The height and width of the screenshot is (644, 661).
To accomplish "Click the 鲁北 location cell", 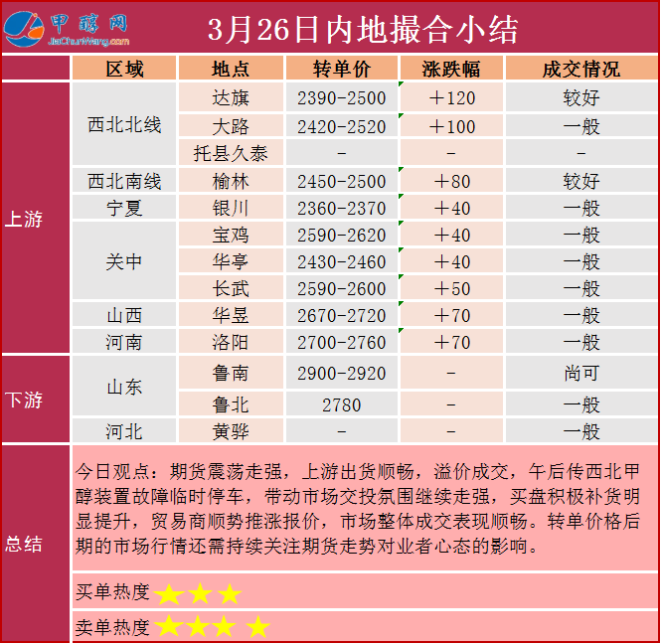I will [231, 404].
